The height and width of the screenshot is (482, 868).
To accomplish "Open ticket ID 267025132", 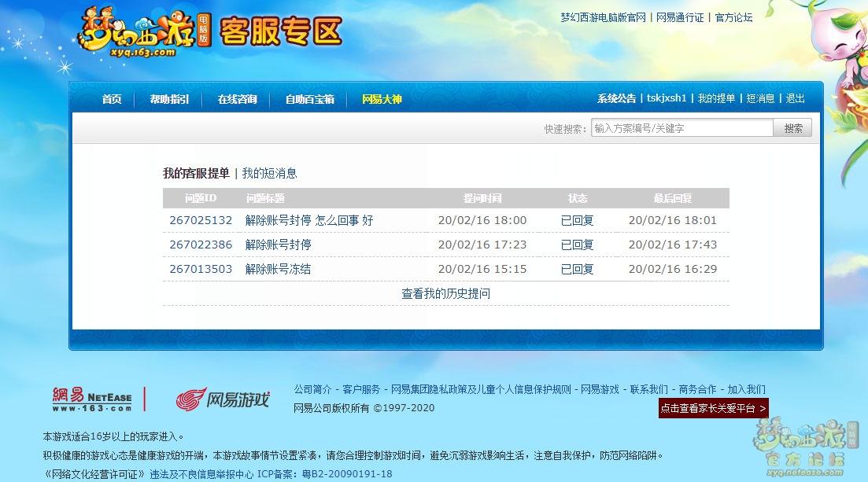I will (201, 220).
